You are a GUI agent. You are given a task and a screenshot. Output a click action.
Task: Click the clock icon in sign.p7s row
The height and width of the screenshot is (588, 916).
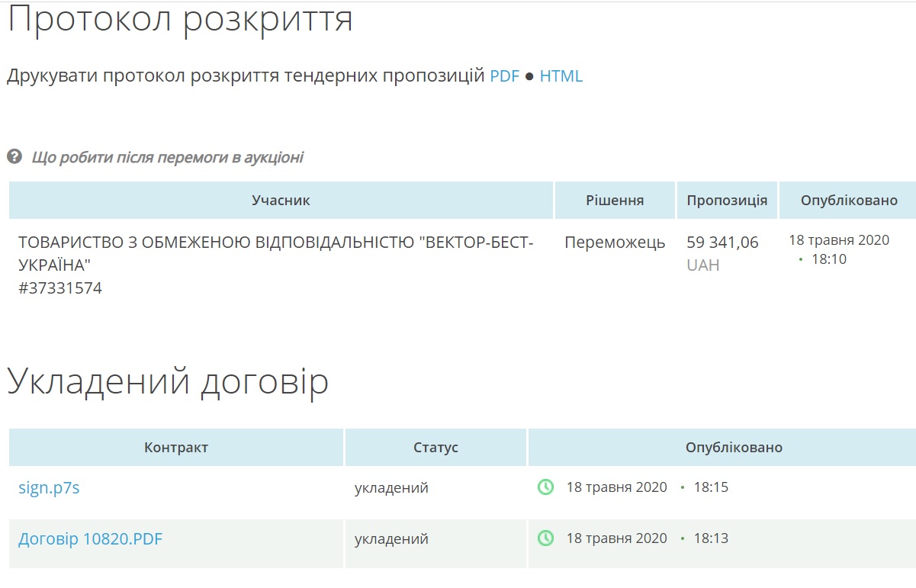(x=545, y=487)
